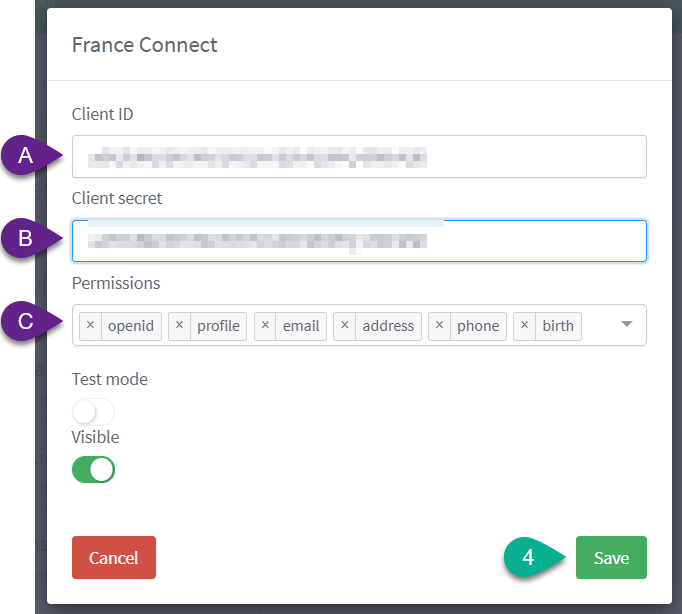Viewport: 682px width, 614px height.
Task: Focus the Client ID field
Action: click(359, 157)
